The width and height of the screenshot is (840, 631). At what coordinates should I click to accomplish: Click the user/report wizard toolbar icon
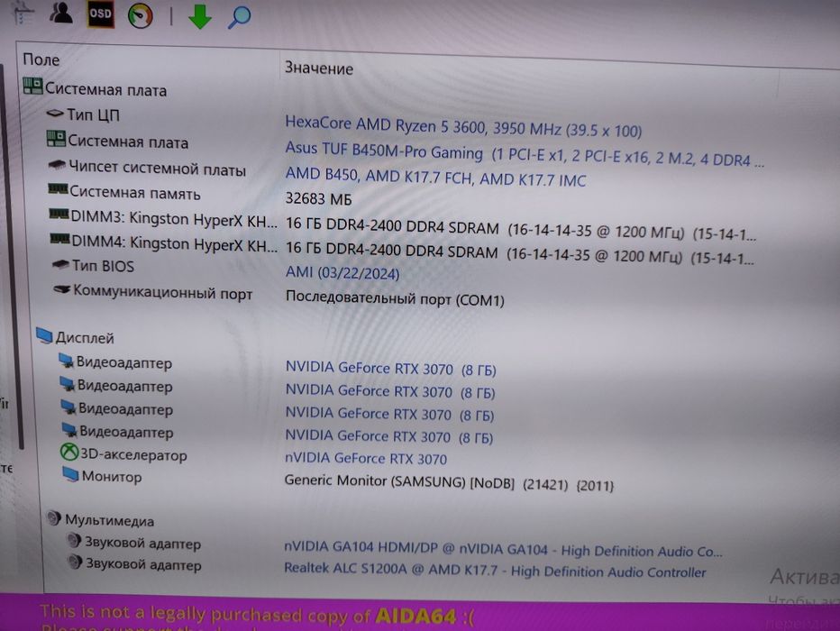pyautogui.click(x=61, y=12)
